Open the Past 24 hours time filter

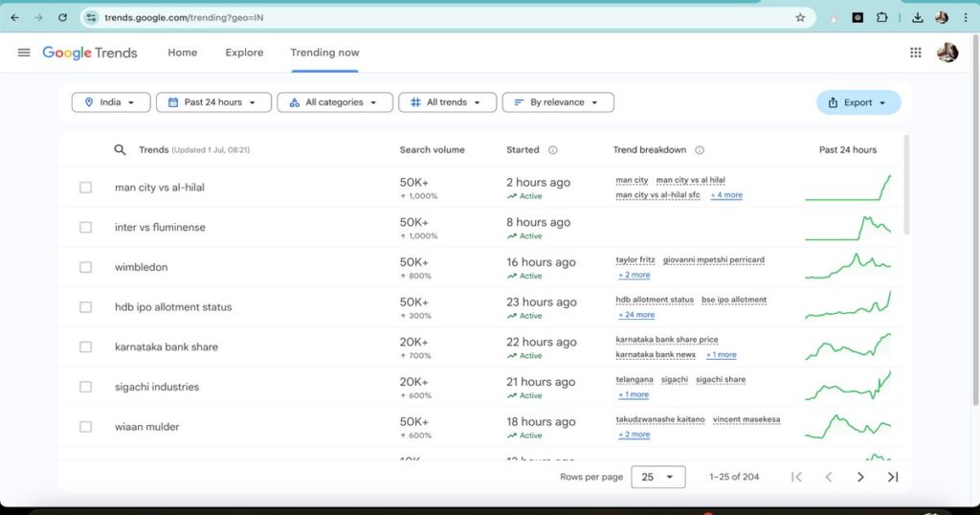coord(213,102)
